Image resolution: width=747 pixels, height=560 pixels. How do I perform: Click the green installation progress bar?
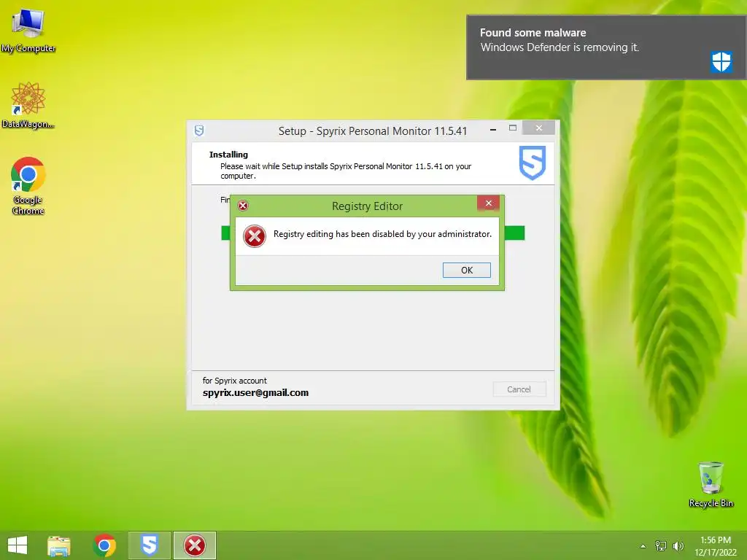[373, 233]
